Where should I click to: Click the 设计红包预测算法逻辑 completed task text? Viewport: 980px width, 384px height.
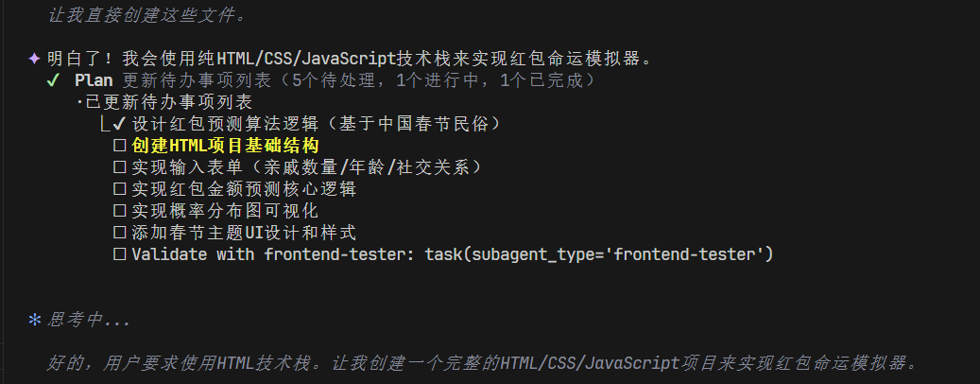click(x=316, y=124)
